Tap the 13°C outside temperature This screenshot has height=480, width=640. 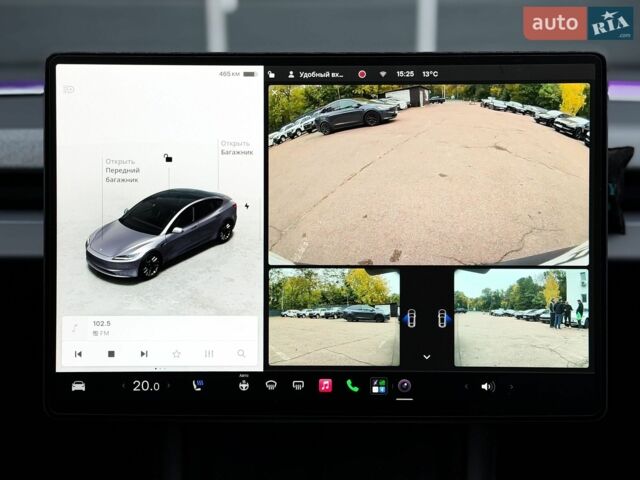pos(430,74)
